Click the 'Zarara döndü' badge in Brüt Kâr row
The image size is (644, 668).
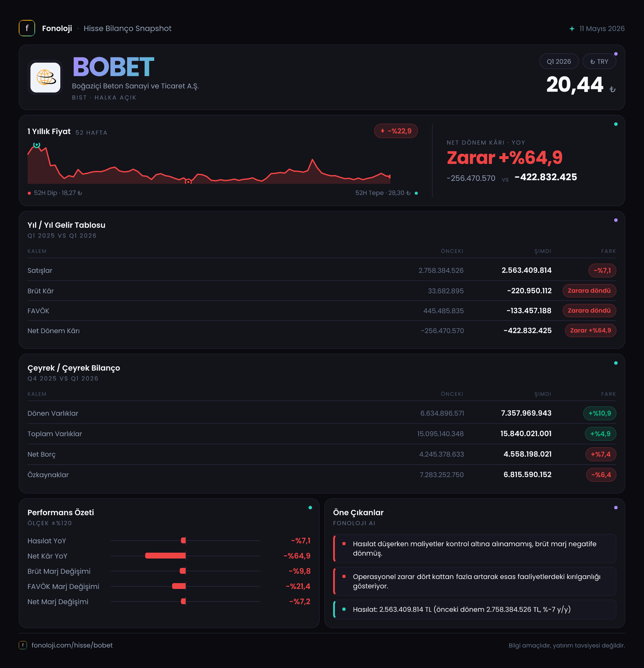coord(589,291)
